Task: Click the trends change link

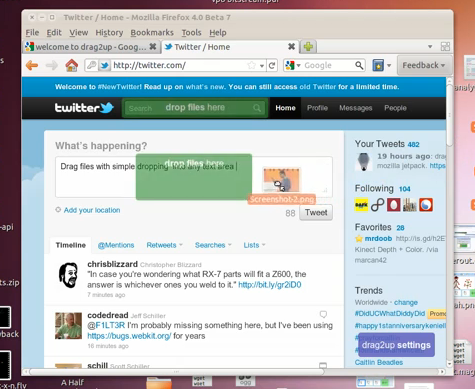Action: (406, 303)
